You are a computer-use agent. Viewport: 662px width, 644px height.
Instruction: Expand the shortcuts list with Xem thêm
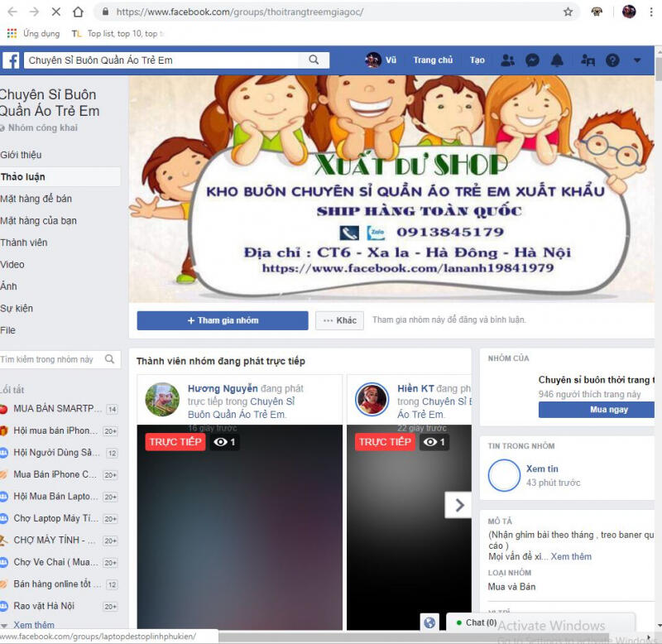pyautogui.click(x=33, y=625)
